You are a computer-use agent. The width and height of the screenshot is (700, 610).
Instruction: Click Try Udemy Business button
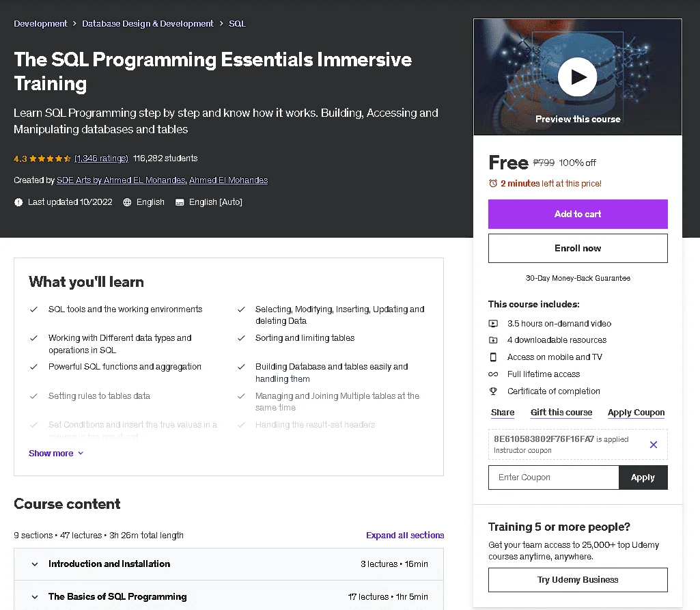[578, 580]
